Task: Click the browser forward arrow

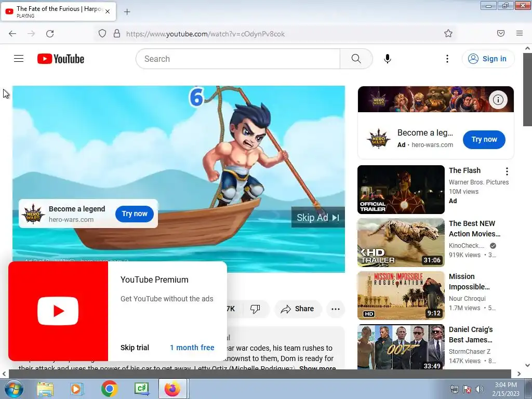Action: pyautogui.click(x=31, y=33)
